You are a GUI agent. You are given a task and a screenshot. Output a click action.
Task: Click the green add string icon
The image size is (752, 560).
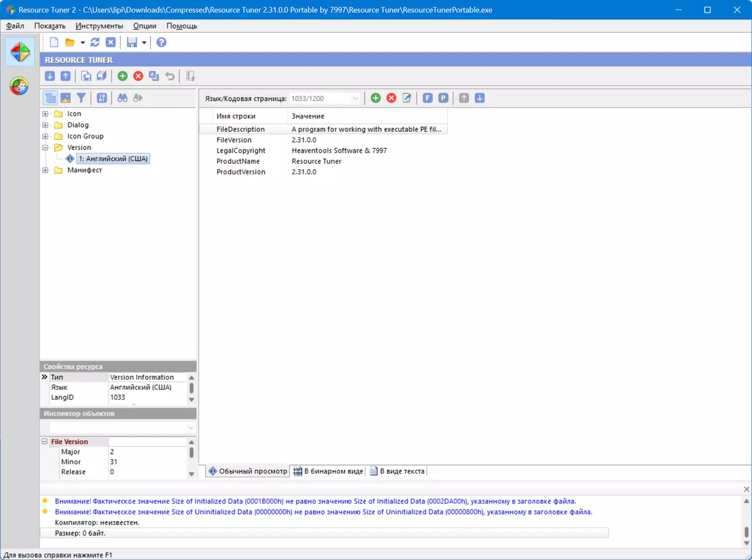coord(376,98)
